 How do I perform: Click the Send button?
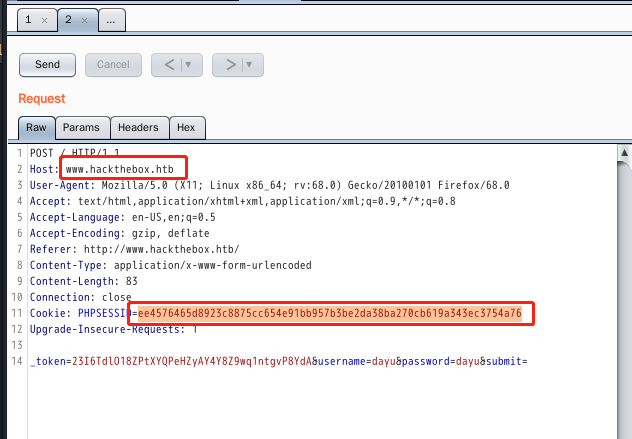pyautogui.click(x=47, y=65)
